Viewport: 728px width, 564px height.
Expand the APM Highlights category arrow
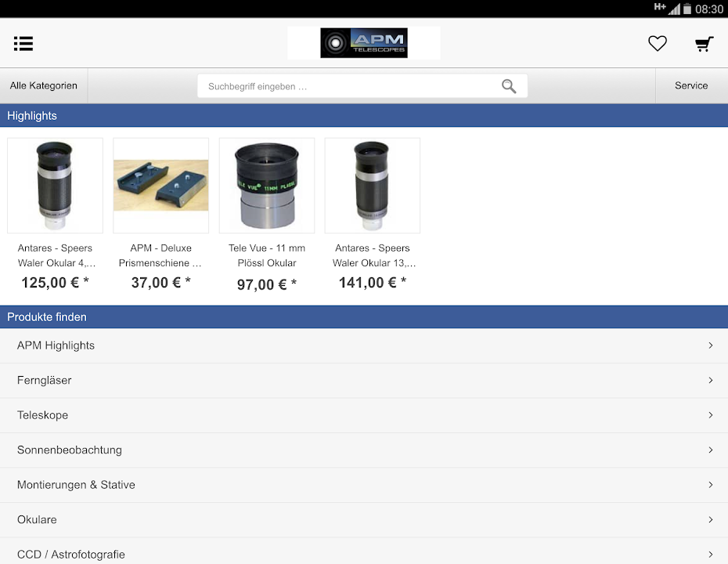pos(710,345)
